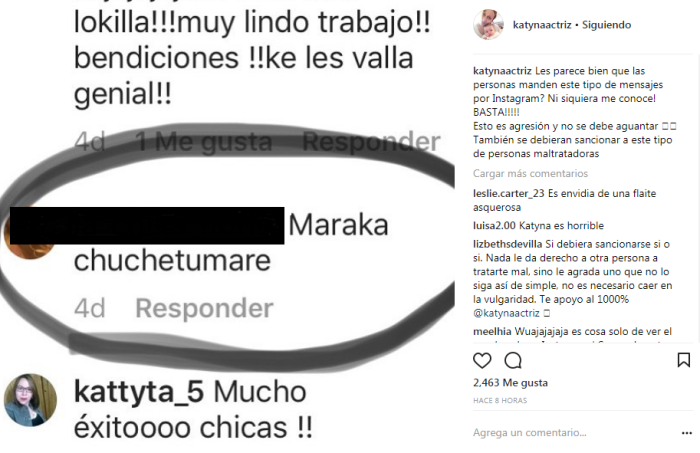Image resolution: width=700 pixels, height=453 pixels.
Task: Open katynaactriz username in header
Action: coord(542,25)
